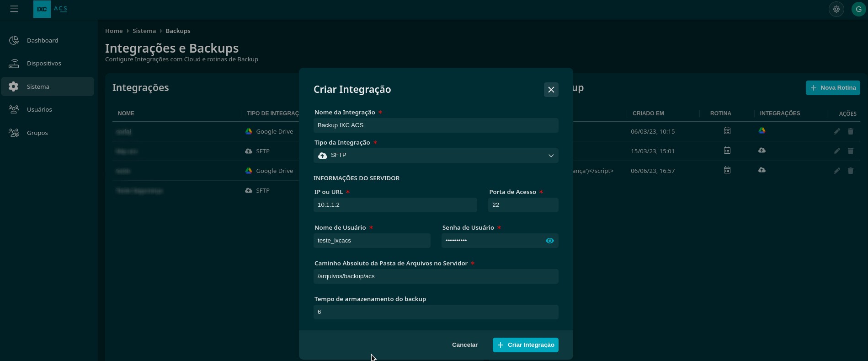Click SFTP type in second integration row

(x=257, y=151)
